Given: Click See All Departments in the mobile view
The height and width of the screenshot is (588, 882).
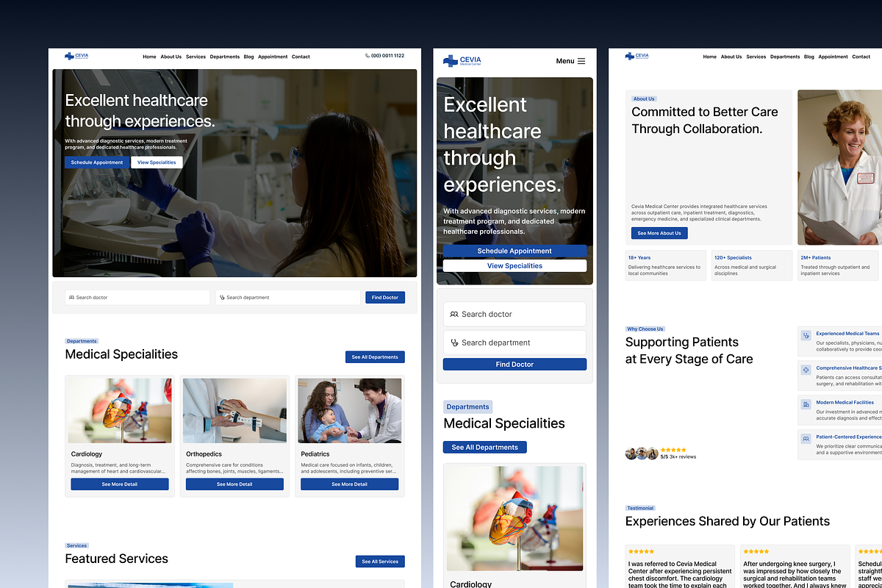Looking at the screenshot, I should point(485,447).
